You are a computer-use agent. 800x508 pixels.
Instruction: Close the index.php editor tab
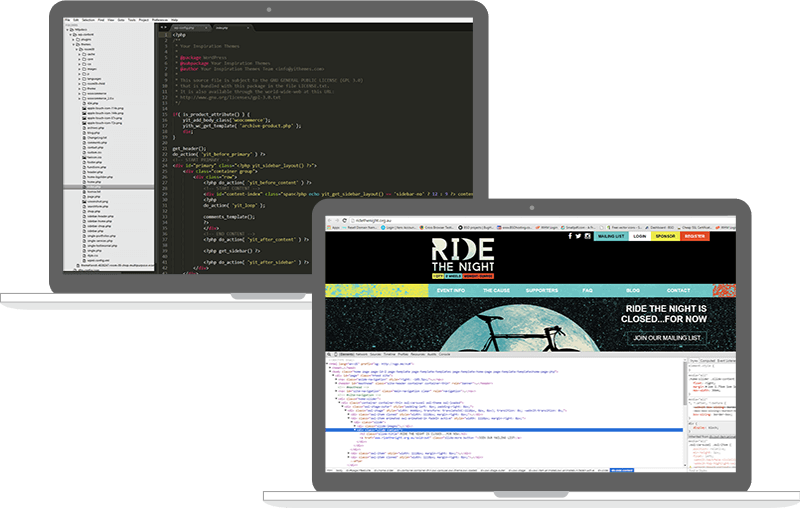point(248,28)
